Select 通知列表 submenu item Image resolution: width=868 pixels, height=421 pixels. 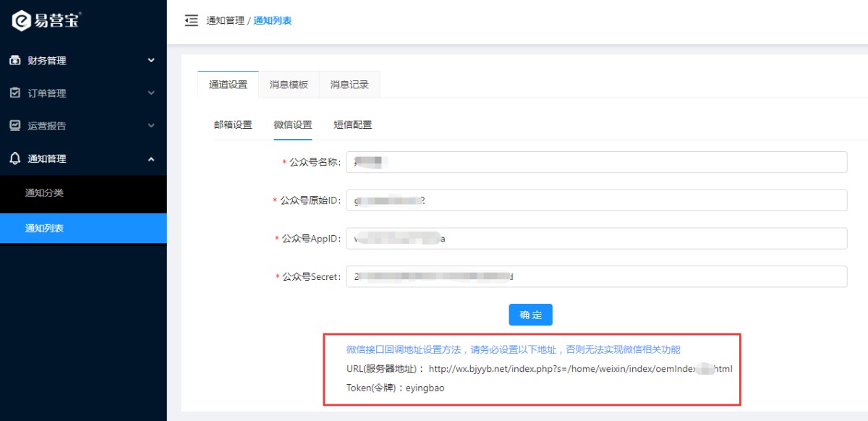tap(83, 228)
